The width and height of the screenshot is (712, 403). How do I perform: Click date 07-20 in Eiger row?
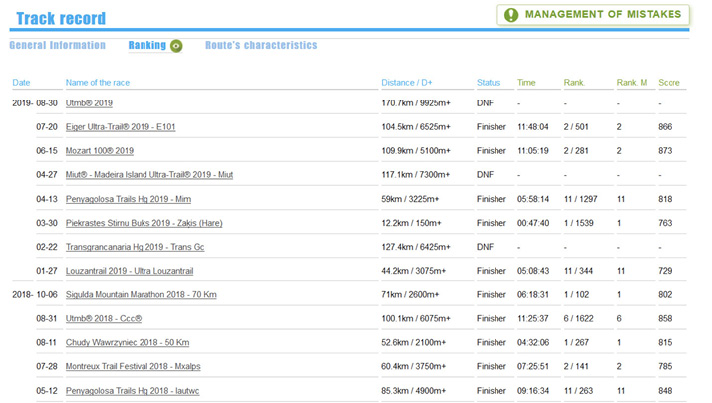tap(47, 127)
